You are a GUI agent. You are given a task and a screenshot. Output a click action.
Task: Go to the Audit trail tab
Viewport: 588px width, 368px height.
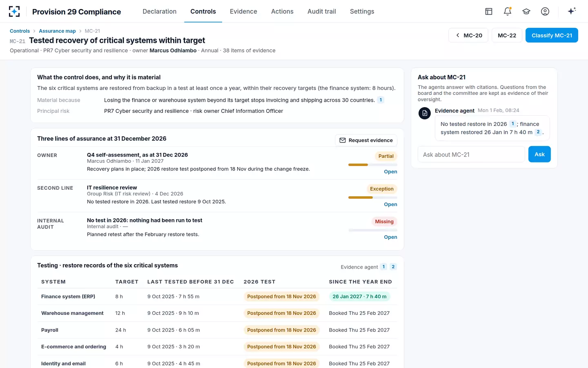(x=322, y=11)
